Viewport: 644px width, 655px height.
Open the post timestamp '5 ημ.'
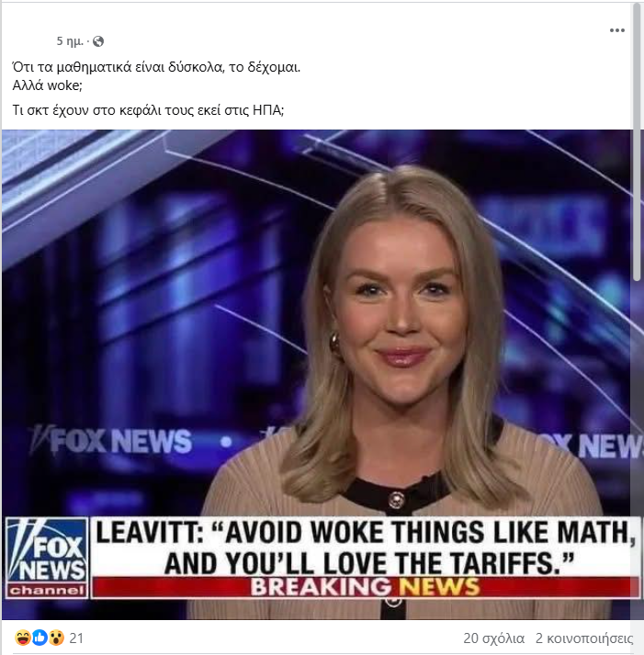tap(70, 41)
